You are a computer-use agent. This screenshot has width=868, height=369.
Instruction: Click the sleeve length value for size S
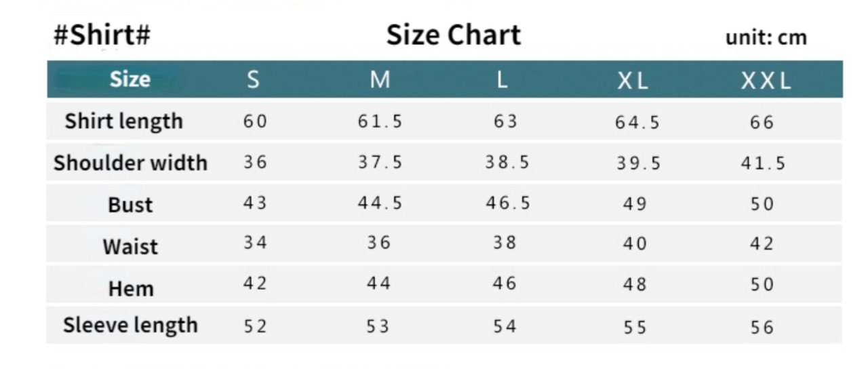coord(255,327)
